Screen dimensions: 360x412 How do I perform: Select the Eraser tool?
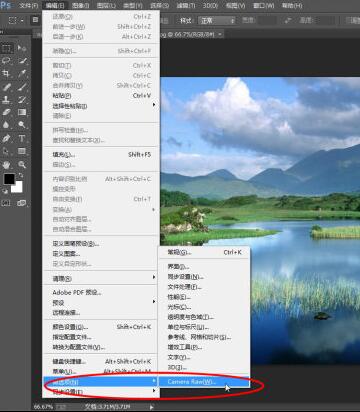click(7, 112)
